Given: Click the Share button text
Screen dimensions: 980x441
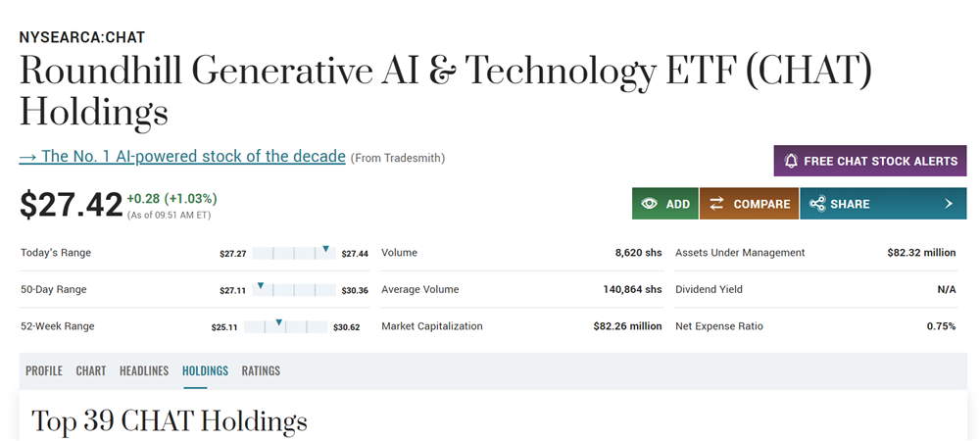Looking at the screenshot, I should (850, 204).
